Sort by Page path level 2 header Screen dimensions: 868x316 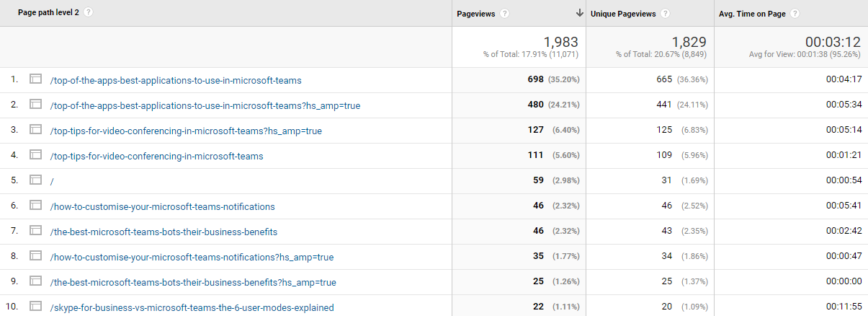click(x=48, y=13)
